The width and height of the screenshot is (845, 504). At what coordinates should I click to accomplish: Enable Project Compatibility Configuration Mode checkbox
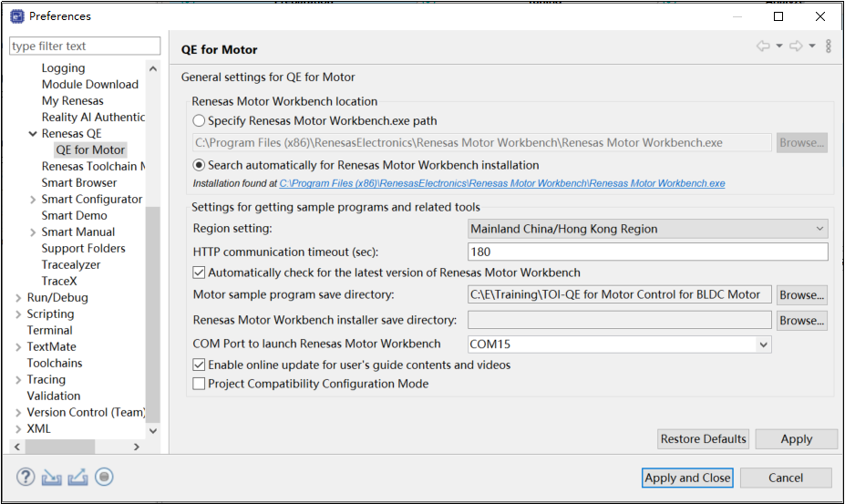[200, 384]
